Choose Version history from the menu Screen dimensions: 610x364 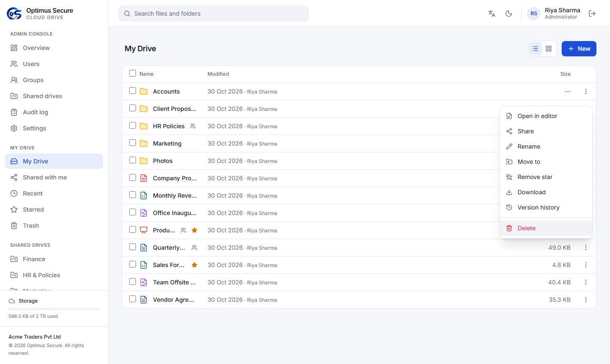[x=546, y=207]
